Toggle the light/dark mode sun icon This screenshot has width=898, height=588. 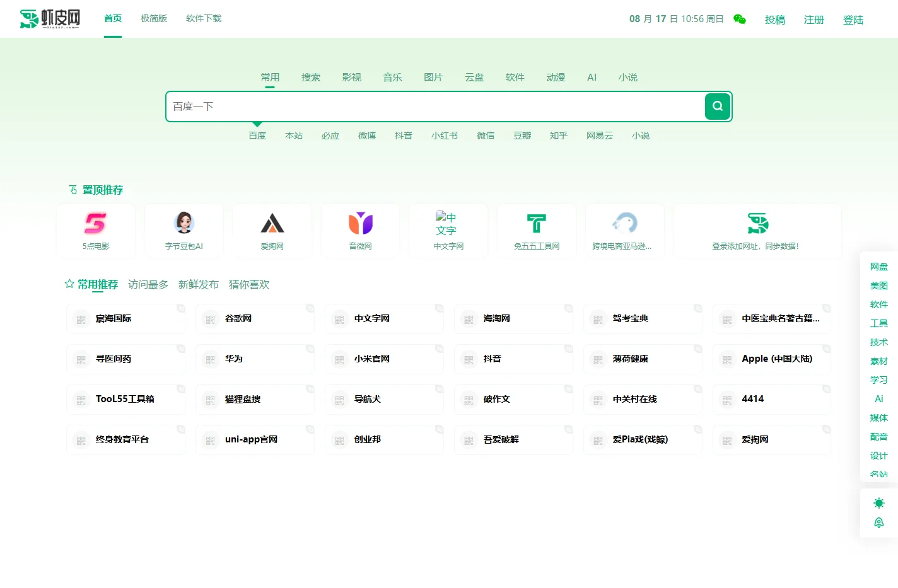(879, 503)
